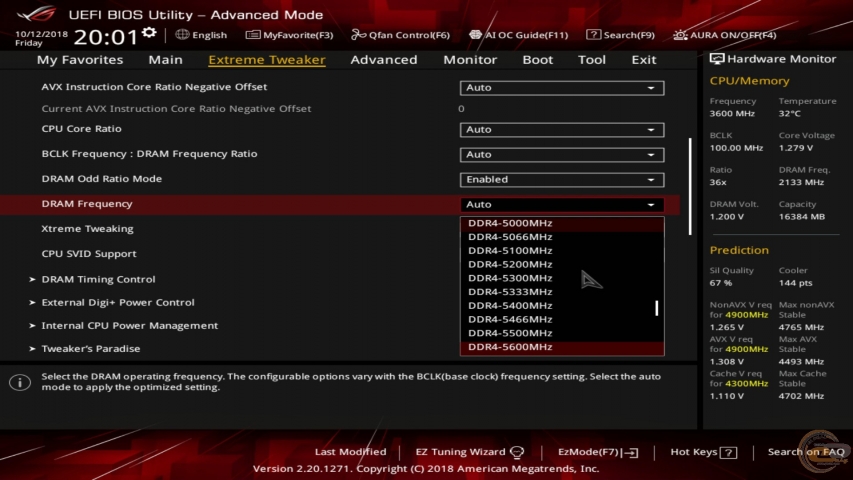Click the DRAM Odd Ratio Mode label

102,179
